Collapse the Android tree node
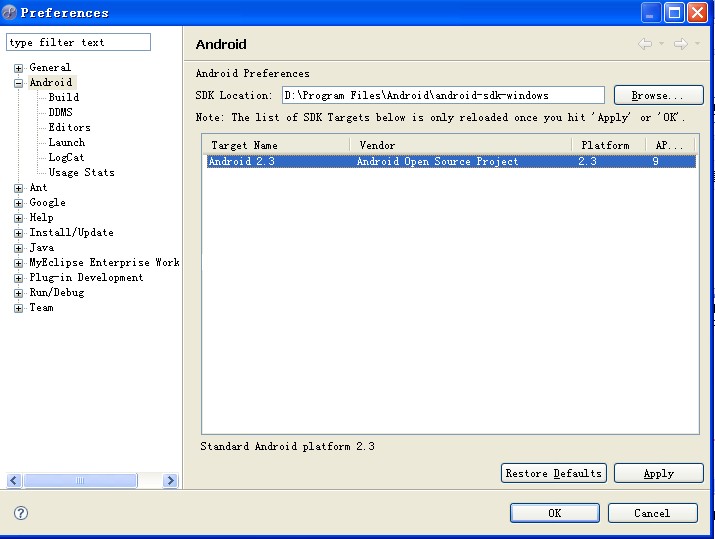The image size is (715, 539). tap(18, 83)
